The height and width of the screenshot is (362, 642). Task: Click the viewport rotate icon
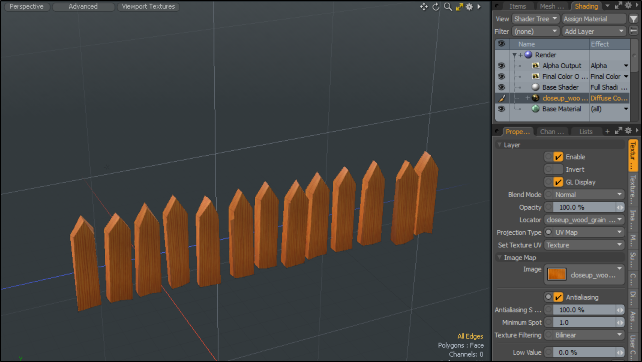point(436,7)
